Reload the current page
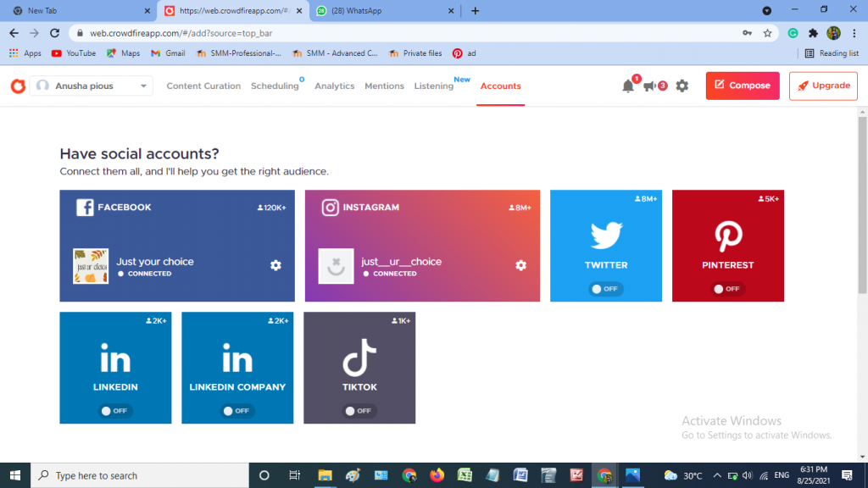The height and width of the screenshot is (488, 868). [x=54, y=33]
